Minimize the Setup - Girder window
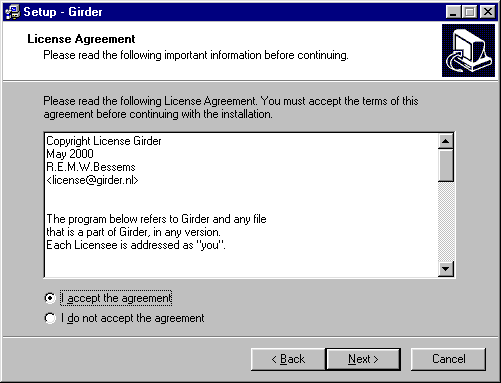501x383 pixels. [x=453, y=12]
